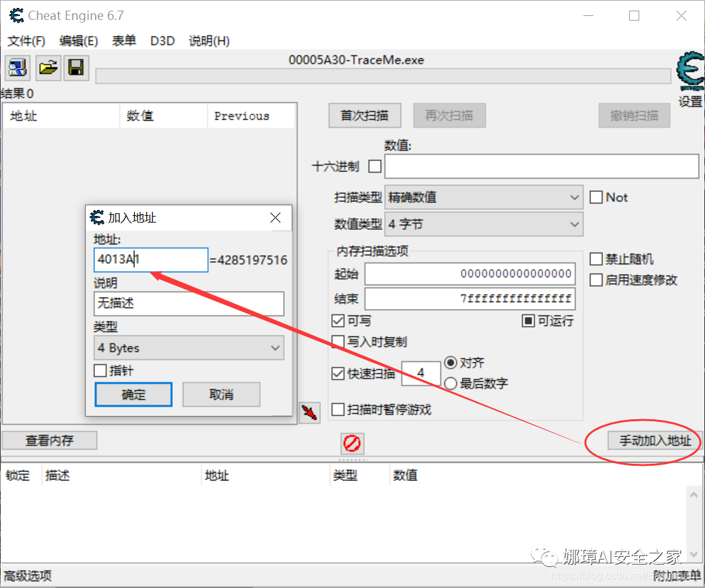Image resolution: width=705 pixels, height=588 pixels.
Task: Enable the 扫描时暂停游戏 checkbox
Action: pyautogui.click(x=338, y=409)
